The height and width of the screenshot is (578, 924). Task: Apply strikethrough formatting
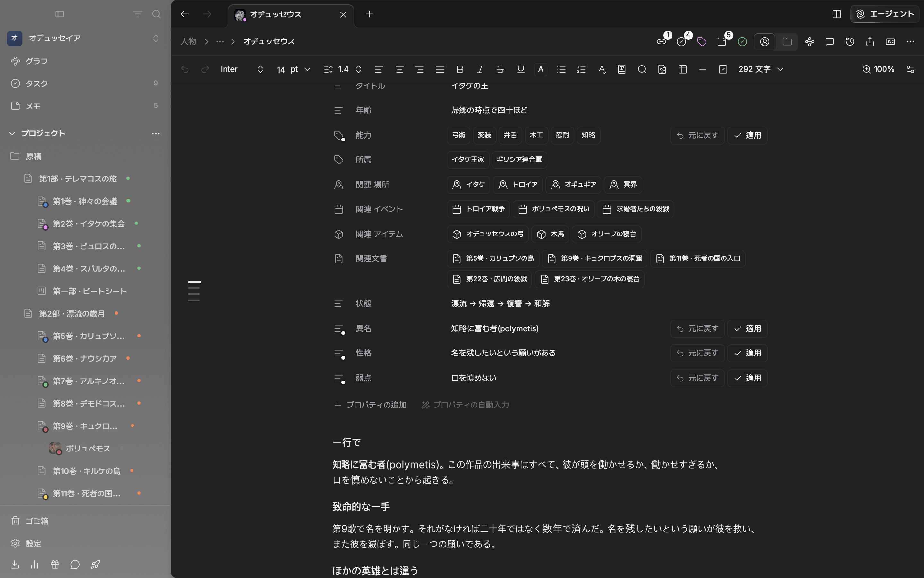500,69
